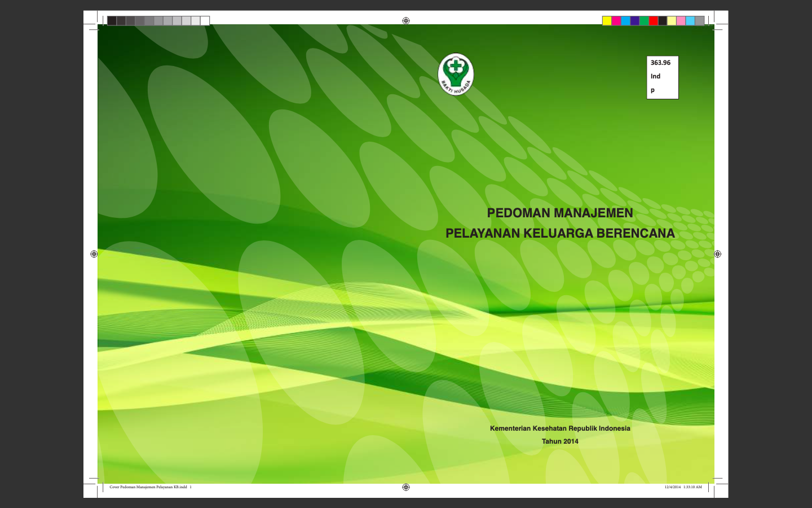Click the darkest black swatch starting grayscale bar
812x508 pixels.
coord(112,21)
